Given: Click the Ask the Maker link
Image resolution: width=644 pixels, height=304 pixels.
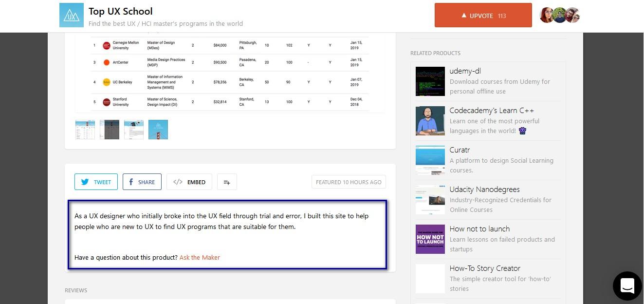Looking at the screenshot, I should coord(200,257).
